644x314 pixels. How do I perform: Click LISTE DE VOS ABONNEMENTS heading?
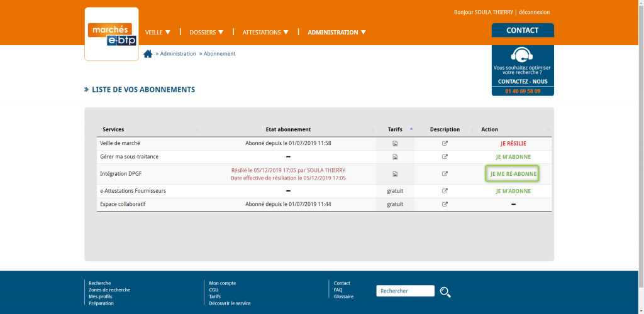(143, 89)
